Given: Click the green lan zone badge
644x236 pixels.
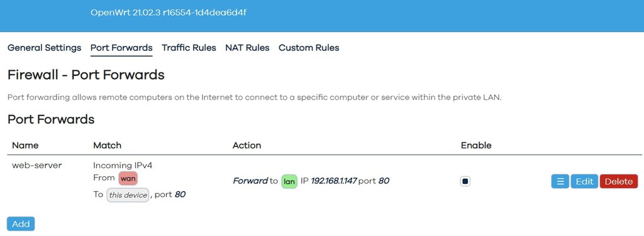Looking at the screenshot, I should click(x=289, y=181).
